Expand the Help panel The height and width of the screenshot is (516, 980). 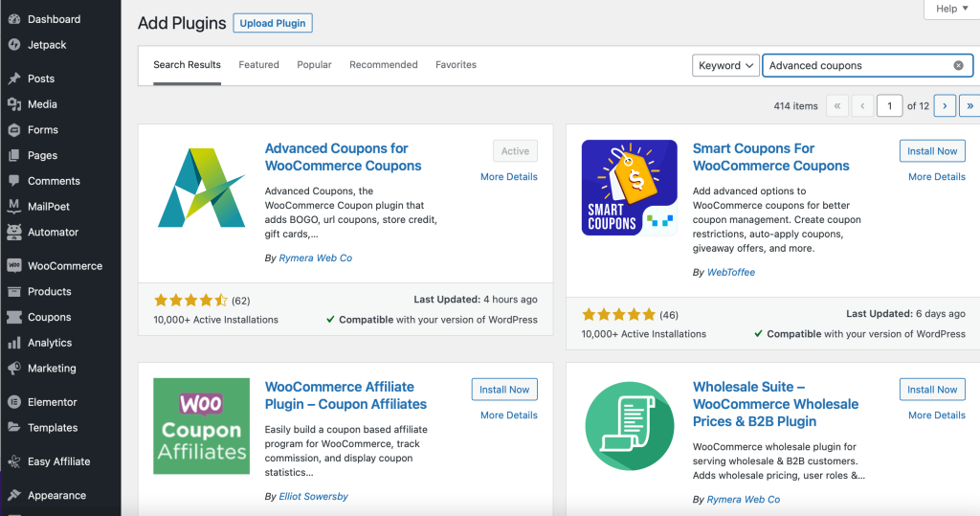951,9
